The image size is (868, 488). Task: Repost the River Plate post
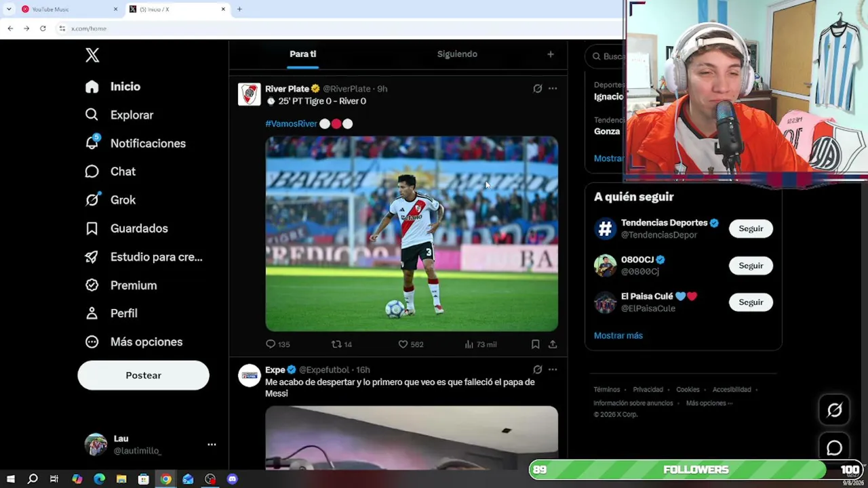[x=341, y=344]
